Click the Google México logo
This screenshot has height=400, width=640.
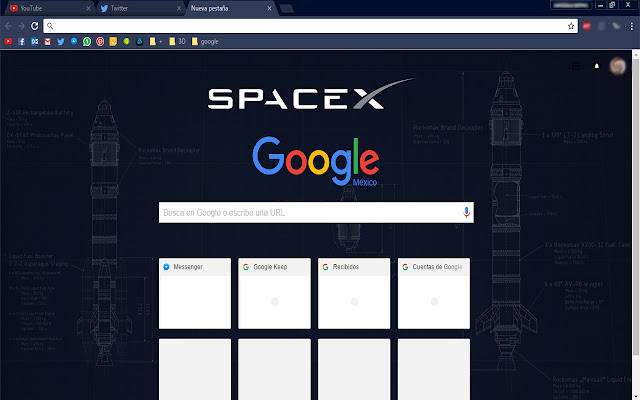click(316, 161)
